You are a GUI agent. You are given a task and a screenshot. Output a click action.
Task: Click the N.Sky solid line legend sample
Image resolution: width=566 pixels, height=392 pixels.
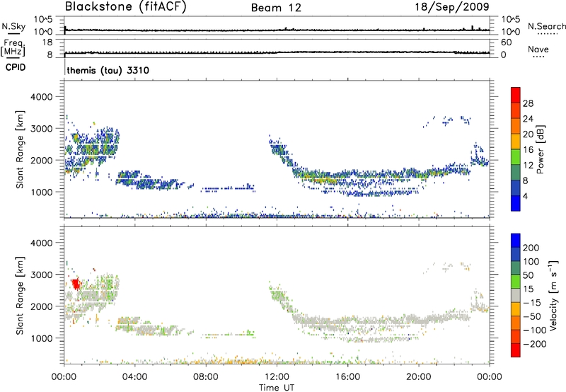13,33
